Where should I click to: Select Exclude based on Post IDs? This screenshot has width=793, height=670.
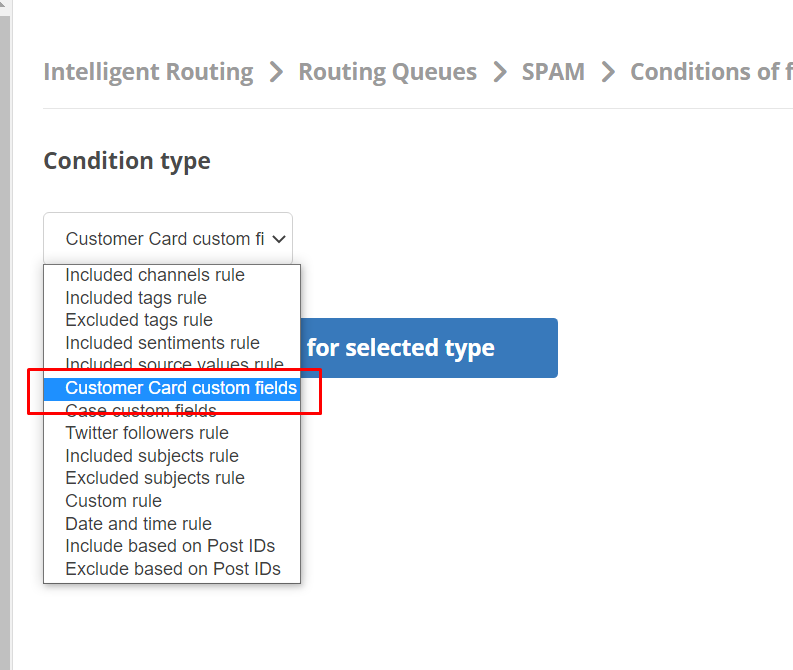172,569
